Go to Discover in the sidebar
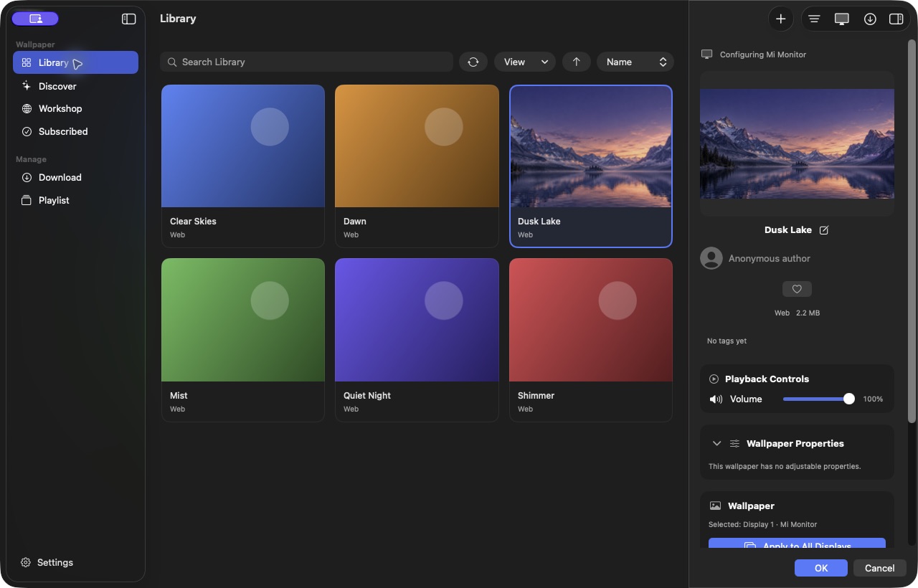 pyautogui.click(x=75, y=86)
